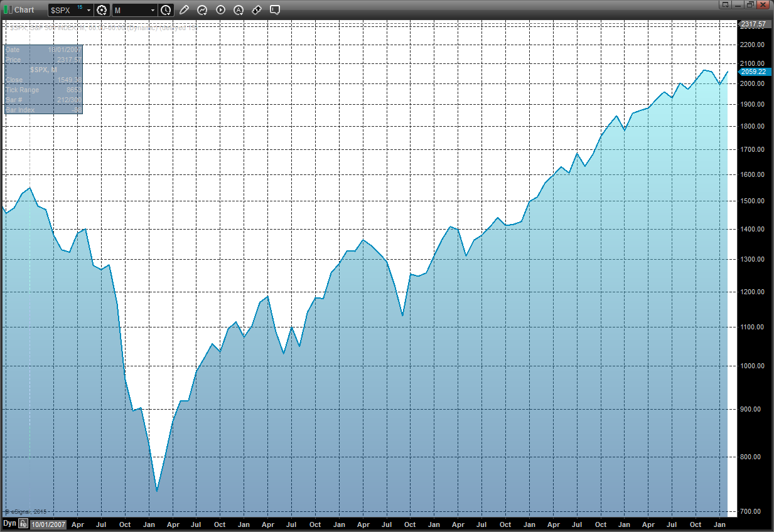
Task: Select the pencil drawing tool
Action: pyautogui.click(x=184, y=10)
